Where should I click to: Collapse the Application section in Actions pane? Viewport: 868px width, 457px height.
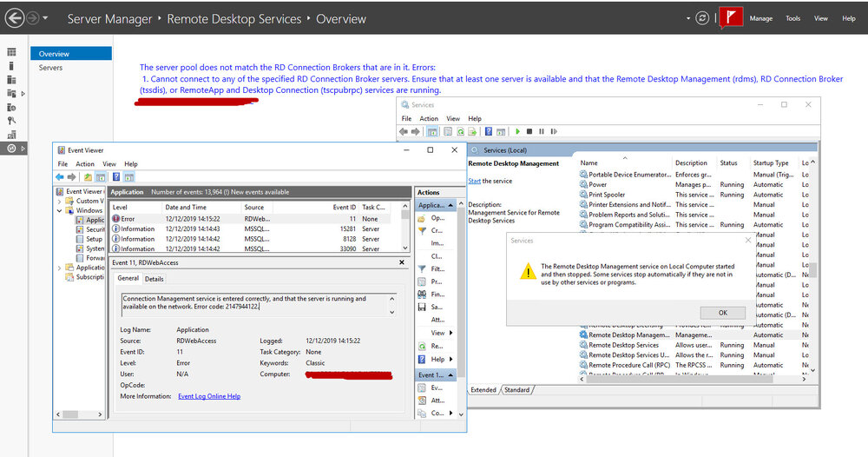(450, 205)
